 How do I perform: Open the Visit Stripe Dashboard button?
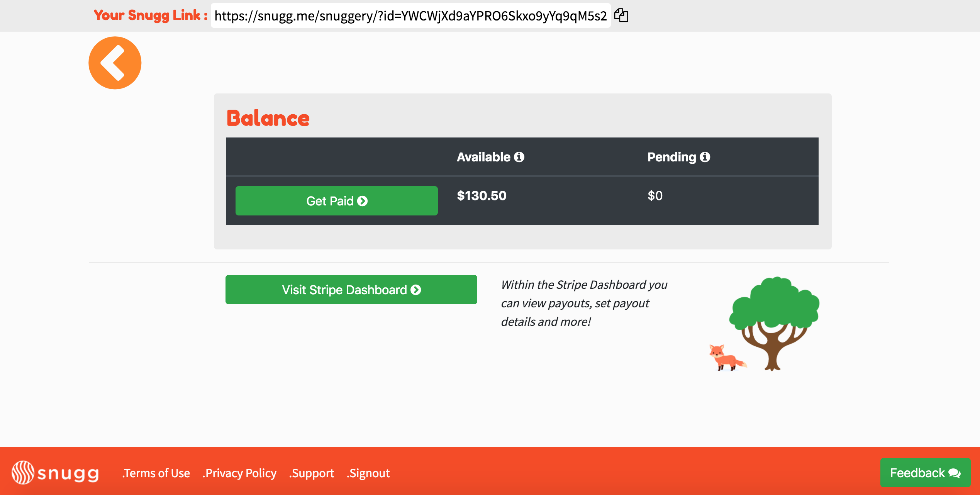351,290
